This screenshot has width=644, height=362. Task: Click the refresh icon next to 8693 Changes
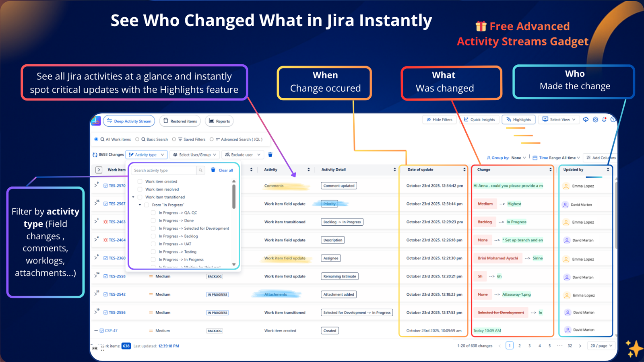click(95, 154)
